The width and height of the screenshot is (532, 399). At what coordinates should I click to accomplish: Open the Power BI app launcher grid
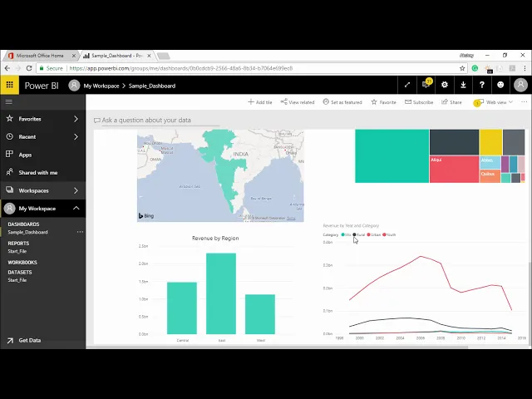(9, 85)
